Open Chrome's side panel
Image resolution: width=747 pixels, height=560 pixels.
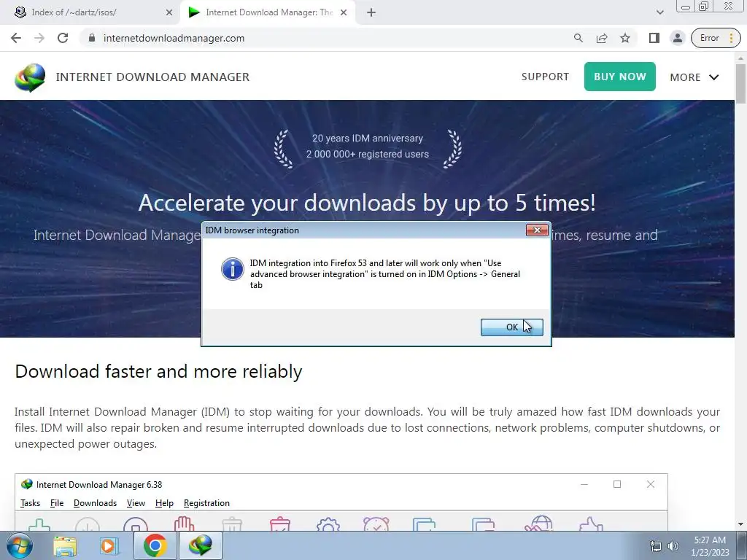(x=654, y=38)
